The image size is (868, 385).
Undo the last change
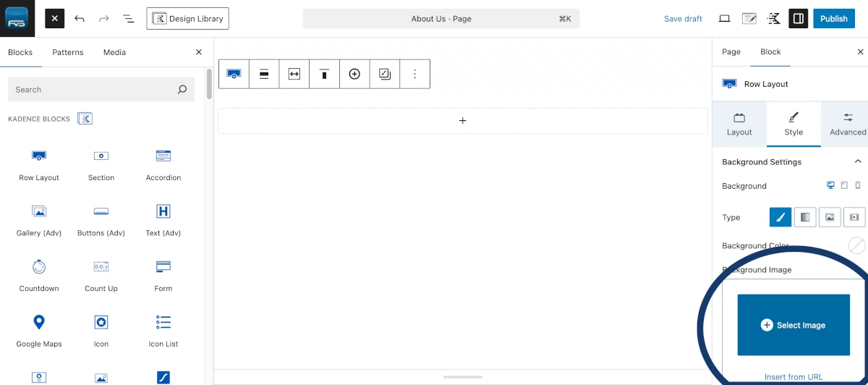click(x=80, y=19)
